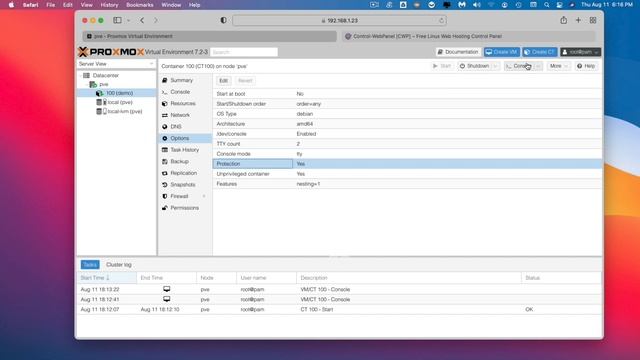Open the More dropdown menu
The height and width of the screenshot is (360, 640).
[x=558, y=66]
